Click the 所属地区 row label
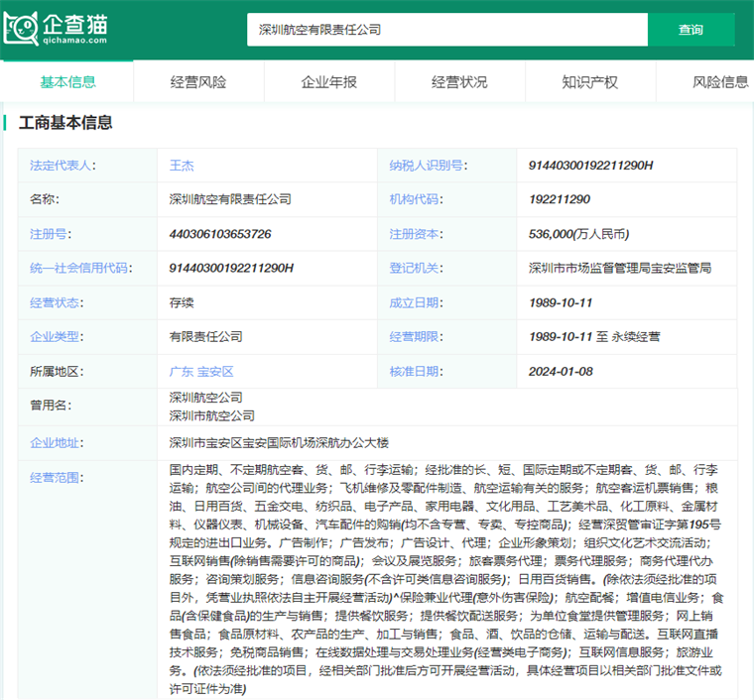 tap(57, 372)
